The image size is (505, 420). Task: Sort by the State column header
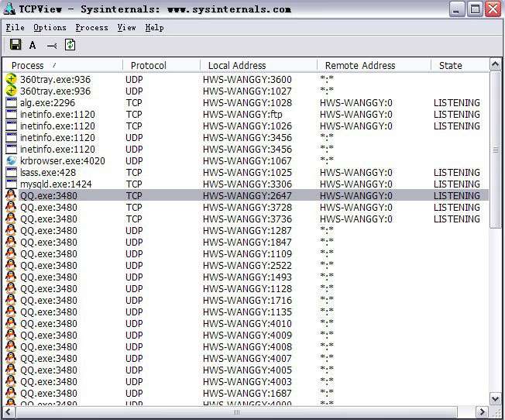[460, 65]
